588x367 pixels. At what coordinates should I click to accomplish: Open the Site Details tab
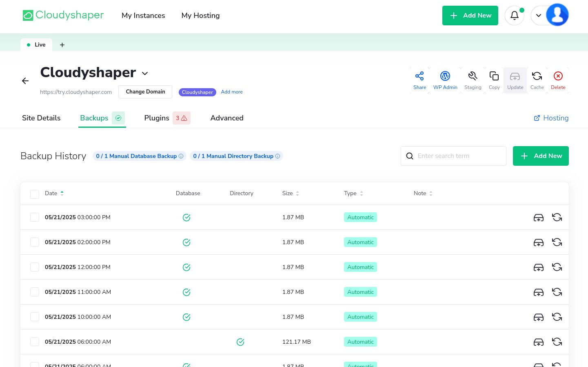(41, 118)
